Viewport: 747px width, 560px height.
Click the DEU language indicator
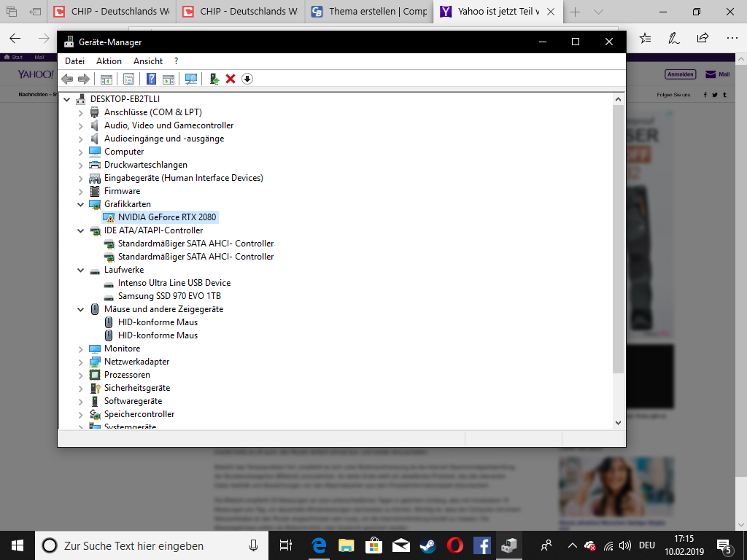(x=647, y=545)
